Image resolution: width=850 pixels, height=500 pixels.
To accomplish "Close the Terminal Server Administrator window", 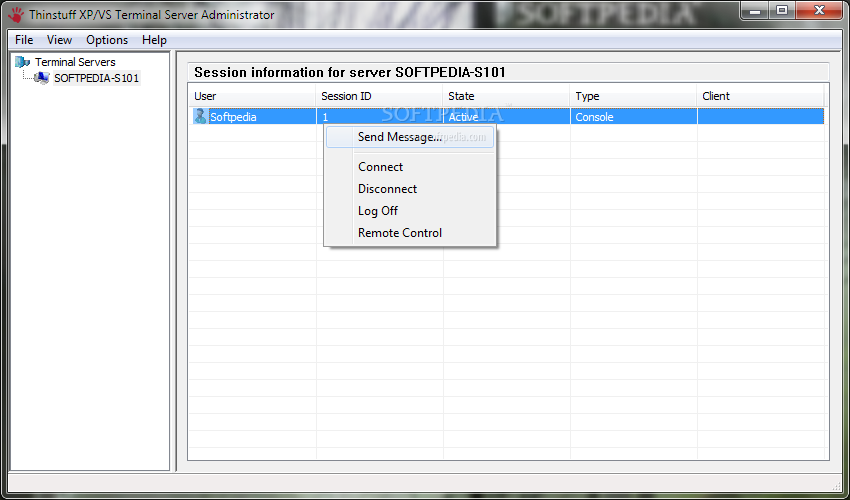I will (819, 10).
